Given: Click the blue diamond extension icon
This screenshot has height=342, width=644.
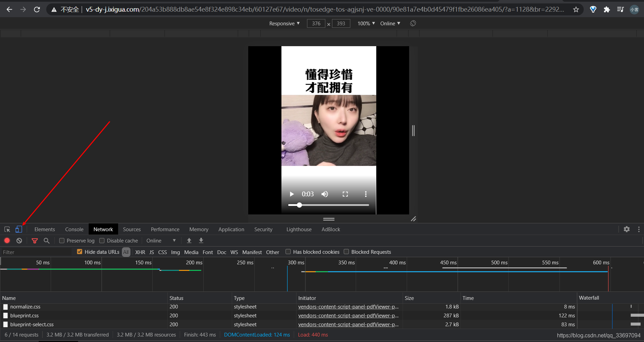Looking at the screenshot, I should click(x=593, y=10).
